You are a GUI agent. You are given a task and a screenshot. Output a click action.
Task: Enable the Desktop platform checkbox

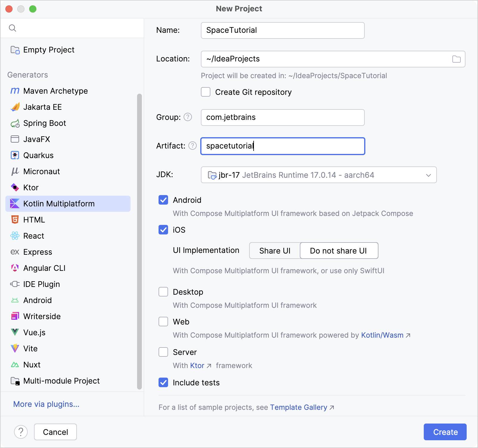[163, 292]
